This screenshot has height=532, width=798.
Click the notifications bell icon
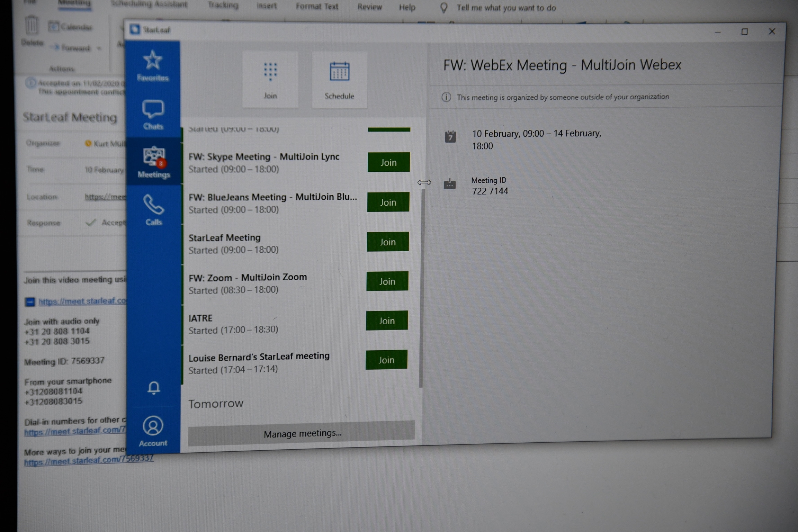pos(154,388)
